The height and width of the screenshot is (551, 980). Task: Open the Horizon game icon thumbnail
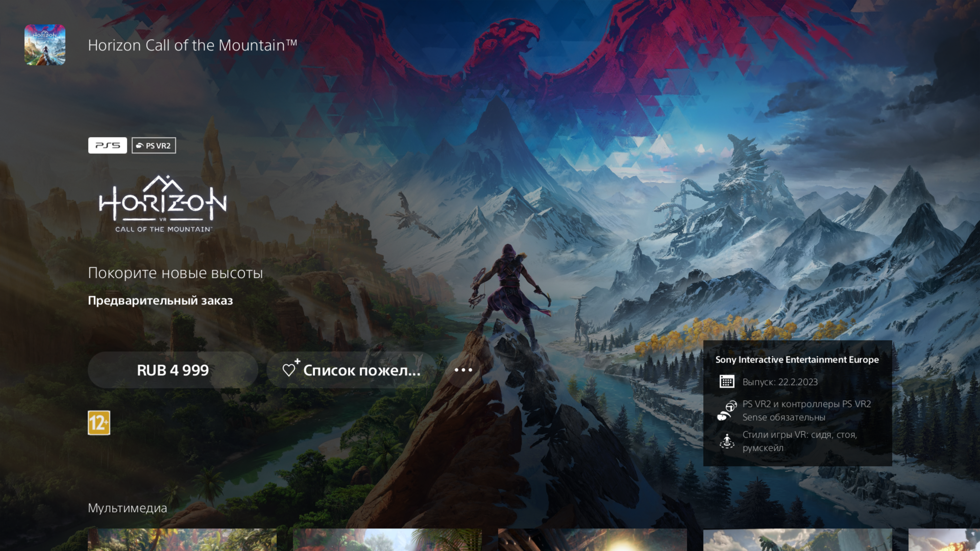[45, 45]
